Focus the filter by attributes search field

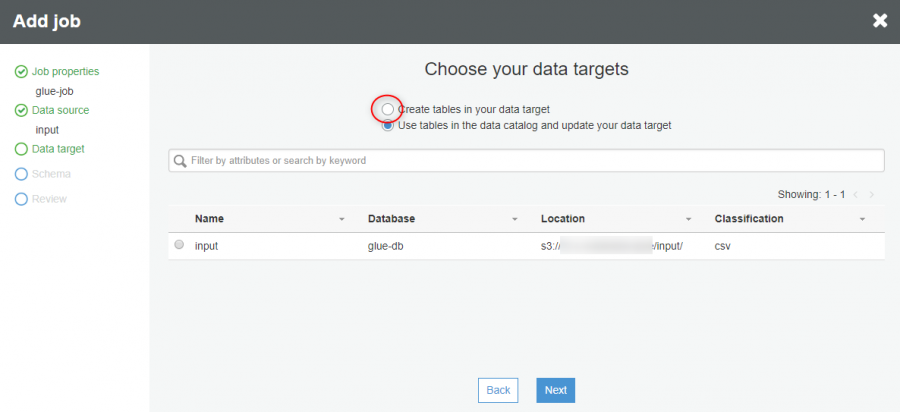click(526, 161)
